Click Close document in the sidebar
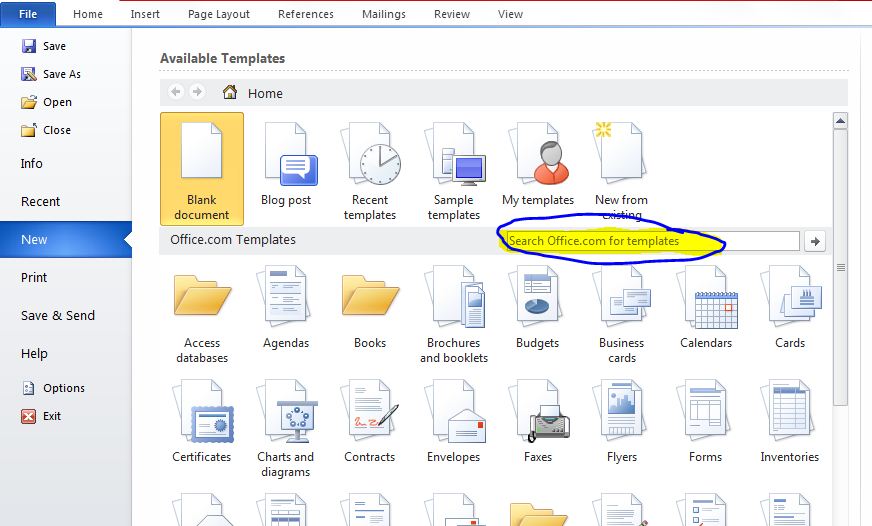The image size is (872, 526). pos(46,130)
